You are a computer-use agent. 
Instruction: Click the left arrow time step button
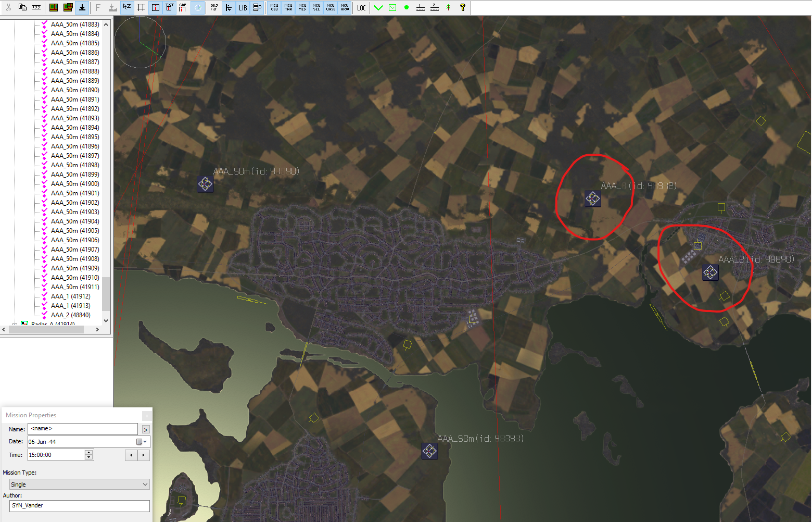coord(131,455)
